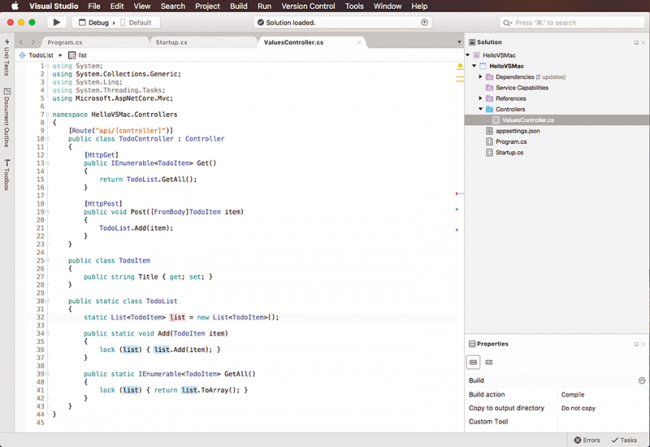Screen dimensions: 650x447
Task: Click the TodoList class breadcrumb icon
Action: click(x=22, y=55)
